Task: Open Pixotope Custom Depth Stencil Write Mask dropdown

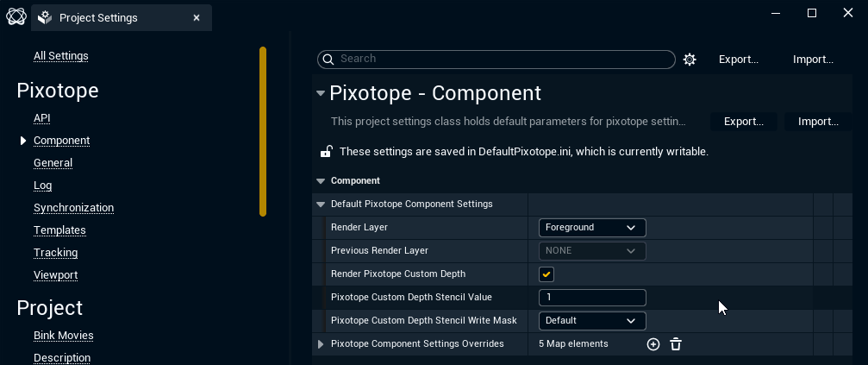Action: pos(592,321)
